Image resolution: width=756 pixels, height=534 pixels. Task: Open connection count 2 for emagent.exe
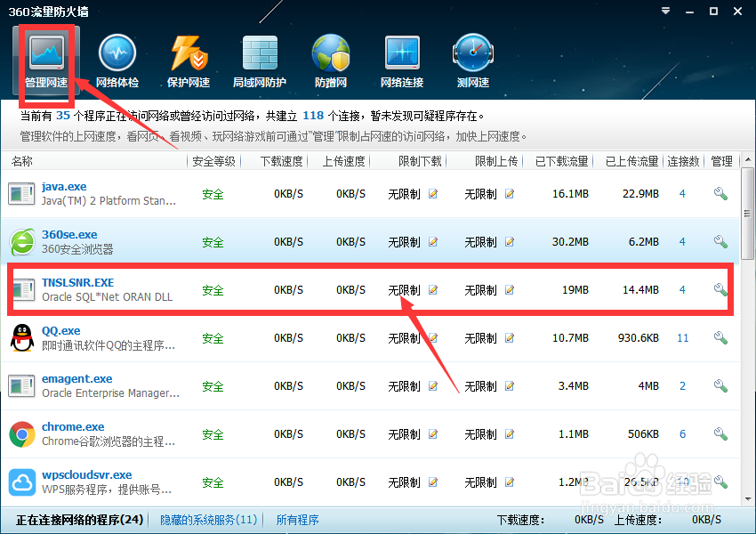point(682,386)
